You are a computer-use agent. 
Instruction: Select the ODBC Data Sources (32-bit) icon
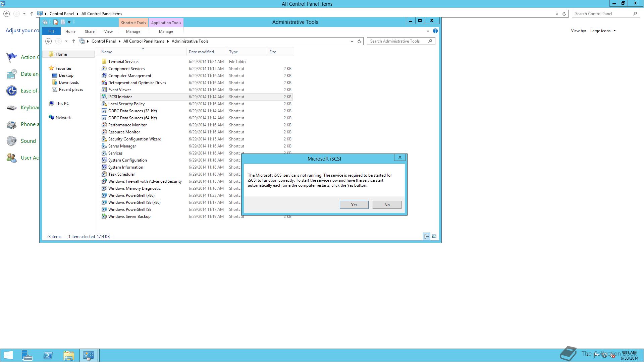(x=104, y=111)
